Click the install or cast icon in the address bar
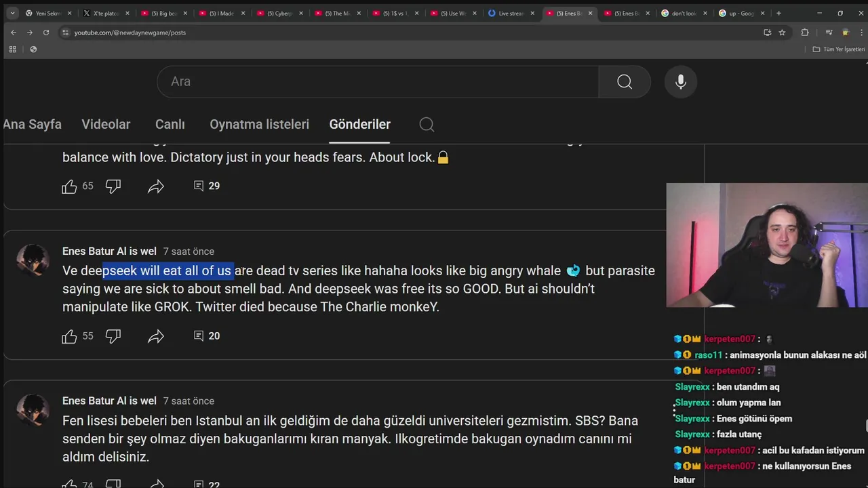868x488 pixels. (x=767, y=33)
